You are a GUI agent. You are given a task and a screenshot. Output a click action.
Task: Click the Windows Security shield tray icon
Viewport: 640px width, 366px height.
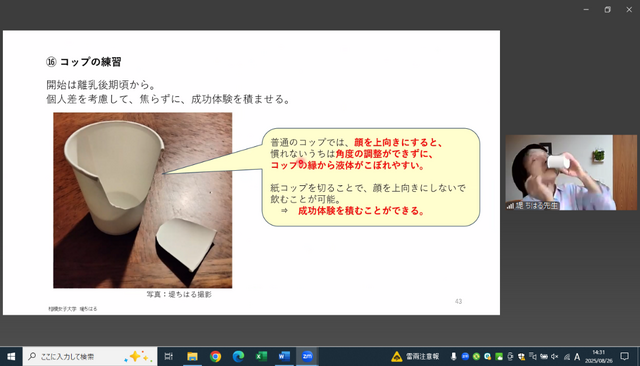point(521,357)
